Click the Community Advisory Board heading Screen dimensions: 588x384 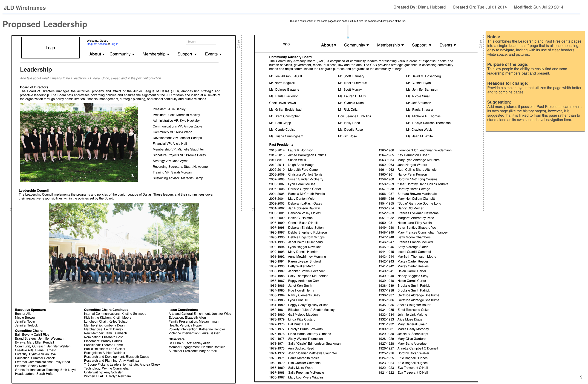(x=290, y=57)
